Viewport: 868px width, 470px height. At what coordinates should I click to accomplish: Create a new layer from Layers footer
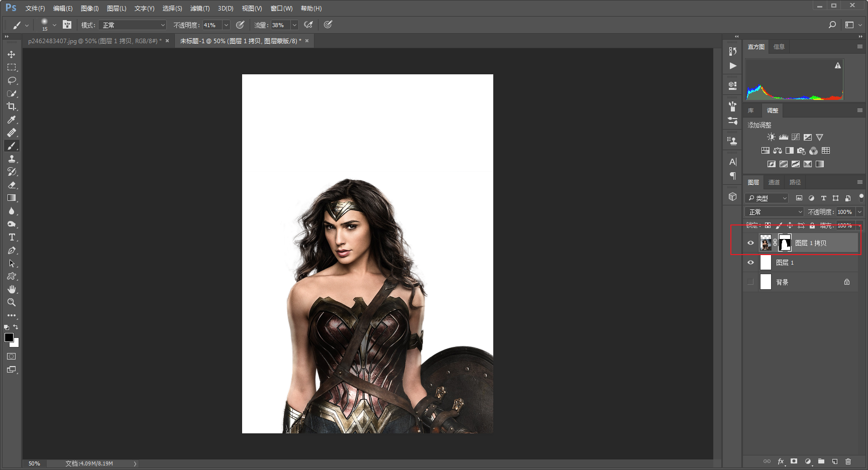click(835, 461)
